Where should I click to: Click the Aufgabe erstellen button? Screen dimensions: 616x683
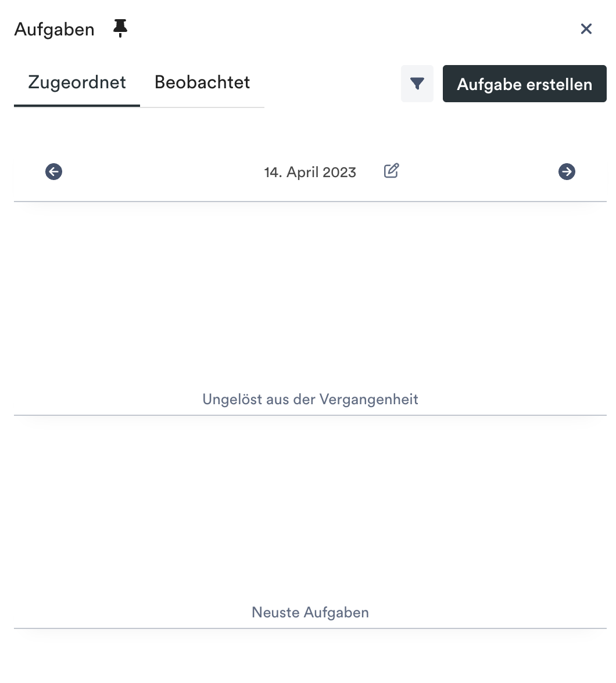524,84
